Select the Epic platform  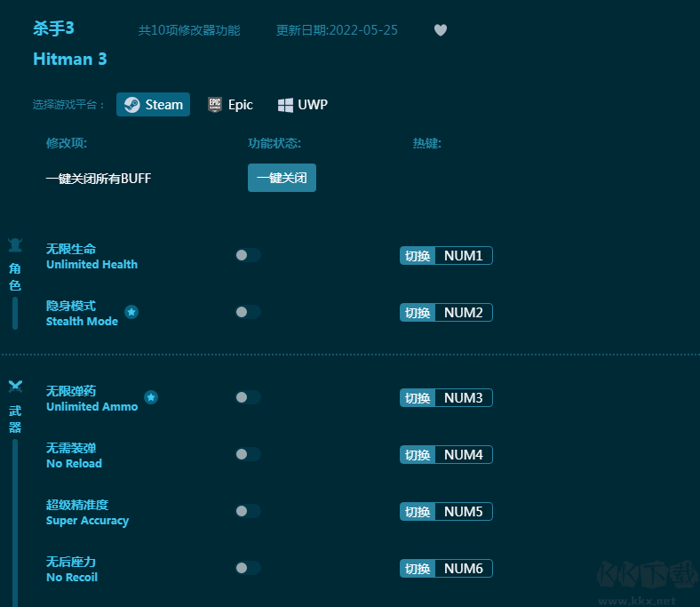coord(230,105)
